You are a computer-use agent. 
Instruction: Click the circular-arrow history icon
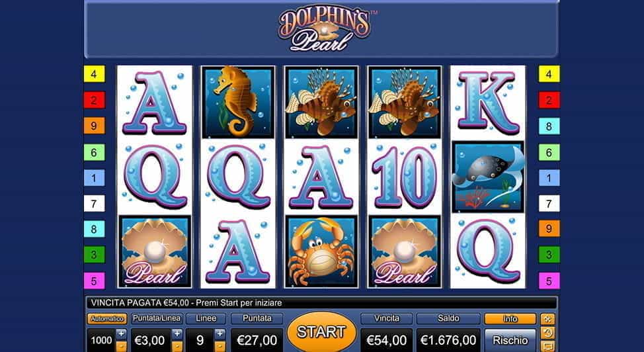(548, 333)
